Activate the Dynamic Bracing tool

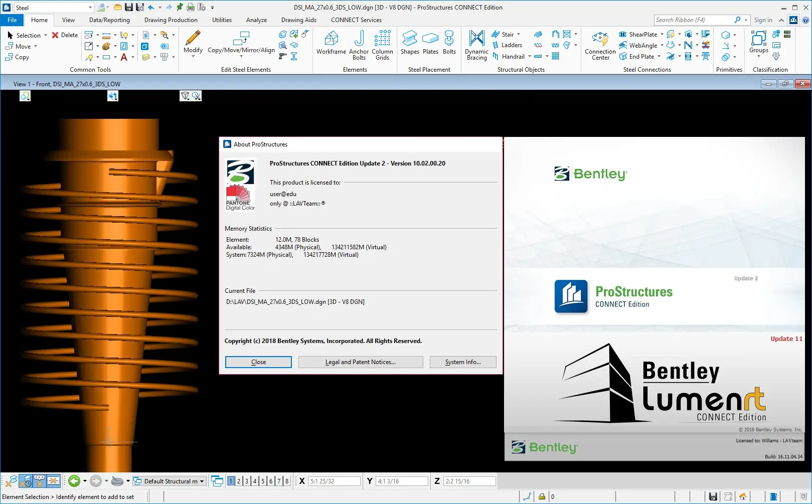(x=476, y=45)
